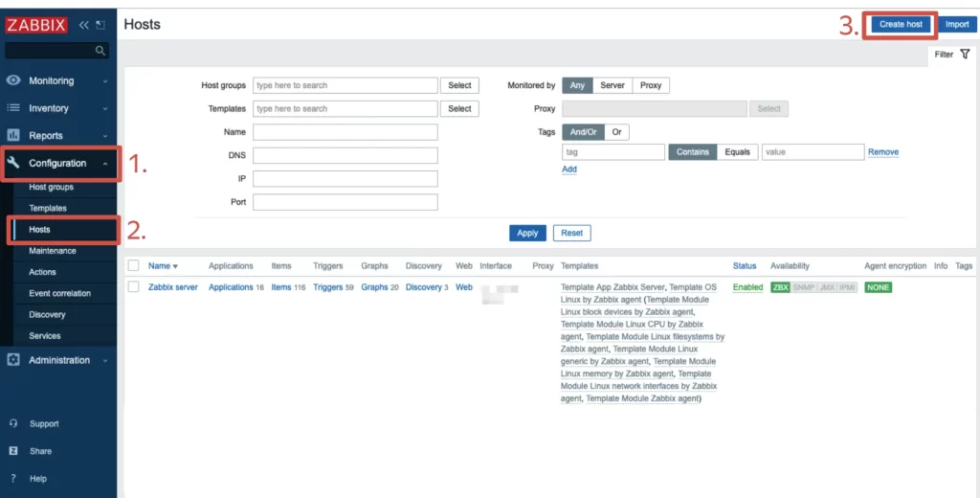Click the Inventory list icon
This screenshot has width=980, height=498.
[x=13, y=108]
